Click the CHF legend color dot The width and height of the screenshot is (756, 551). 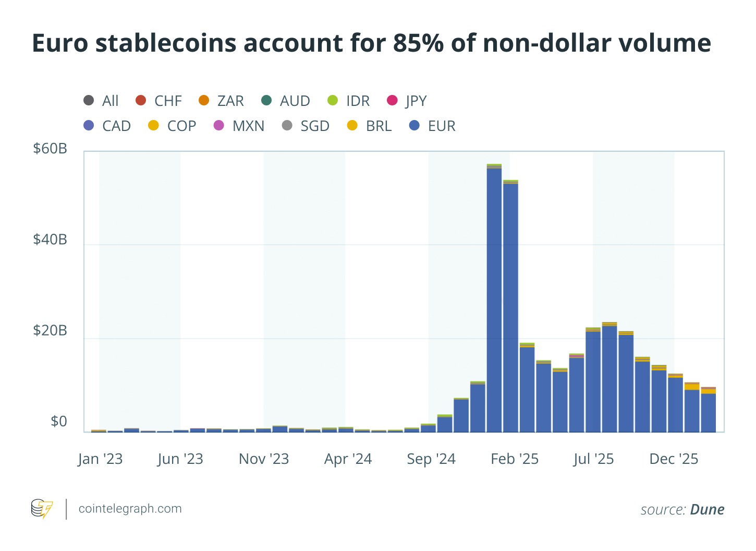coord(141,100)
